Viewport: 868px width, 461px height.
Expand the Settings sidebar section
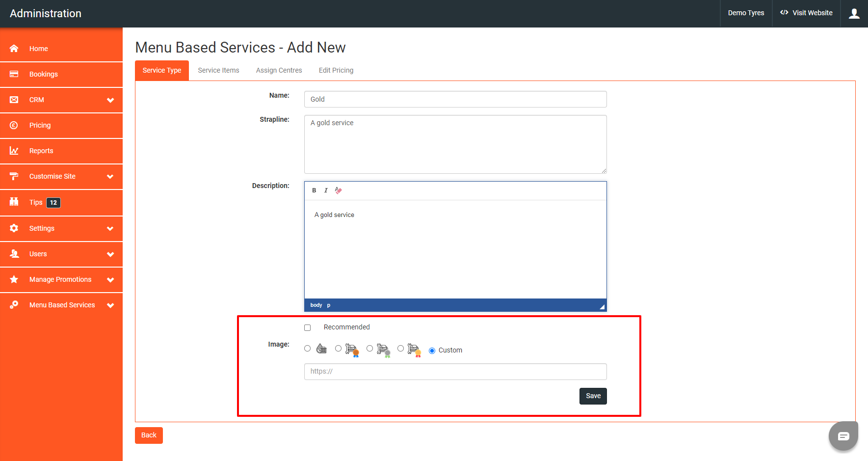110,228
